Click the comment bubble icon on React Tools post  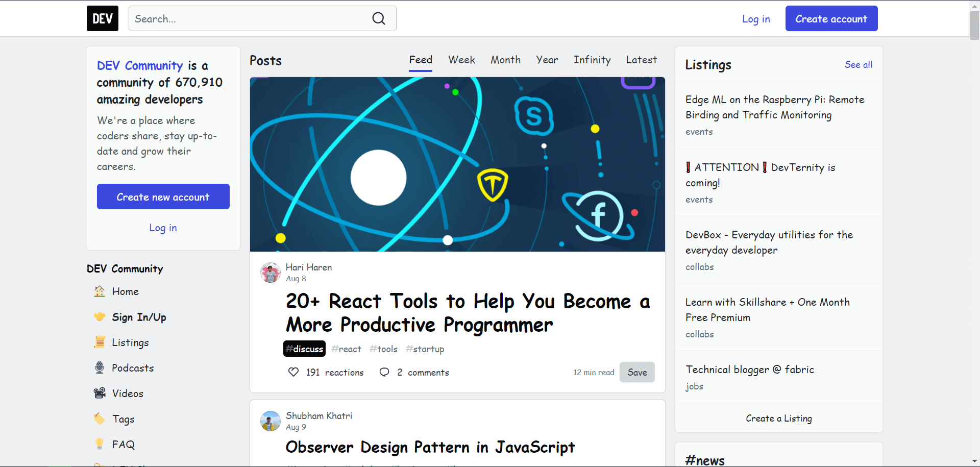[384, 372]
